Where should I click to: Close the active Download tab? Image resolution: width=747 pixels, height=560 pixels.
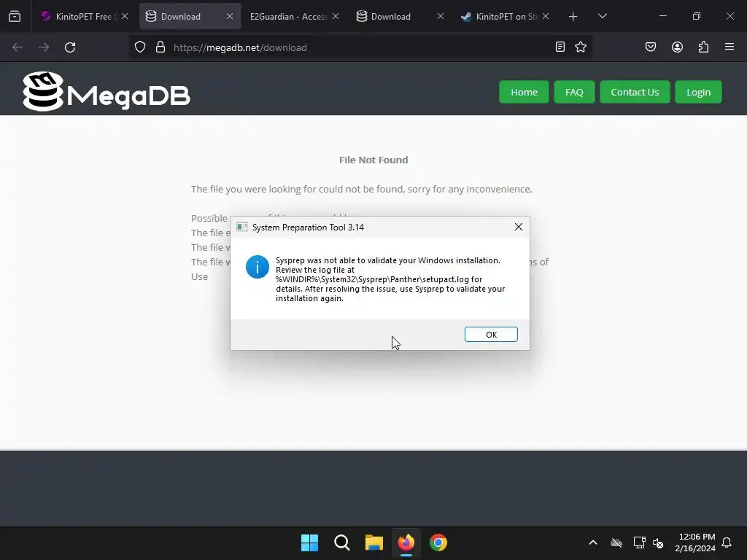tap(230, 16)
